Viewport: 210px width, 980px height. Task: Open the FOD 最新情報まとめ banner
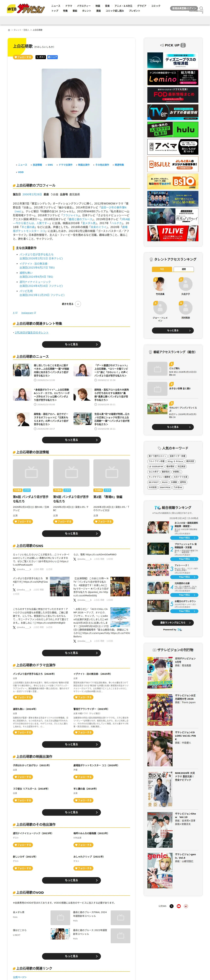(x=173, y=95)
